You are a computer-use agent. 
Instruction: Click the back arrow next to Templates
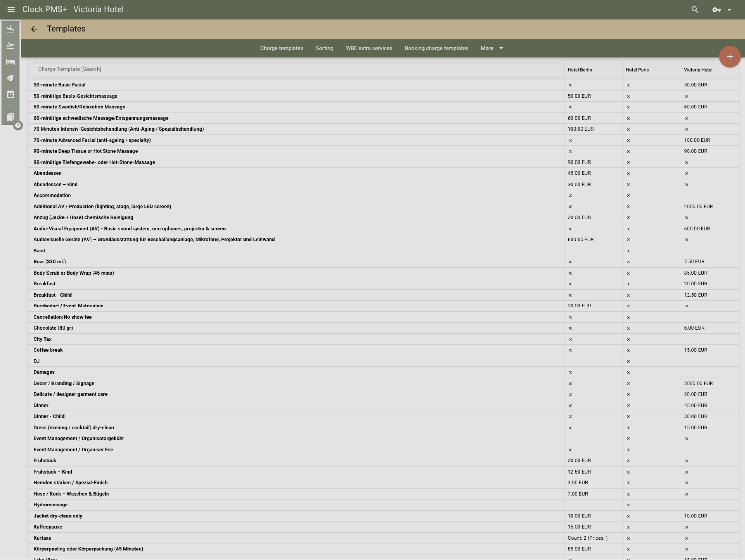(34, 29)
